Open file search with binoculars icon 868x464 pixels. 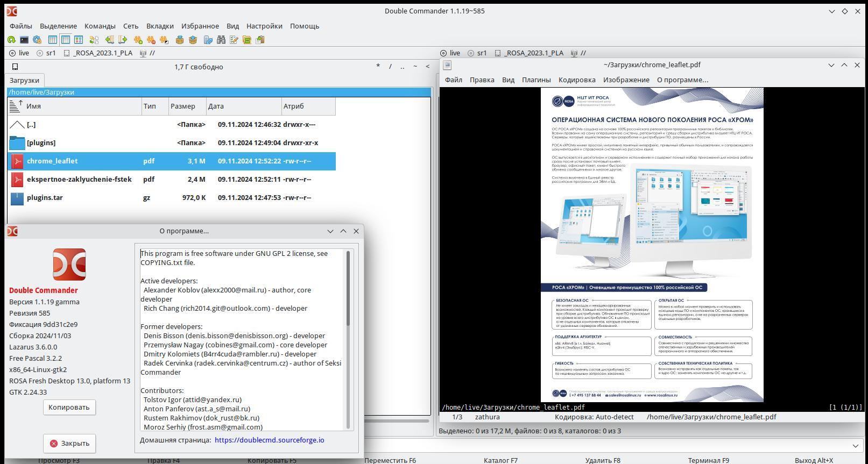point(221,40)
